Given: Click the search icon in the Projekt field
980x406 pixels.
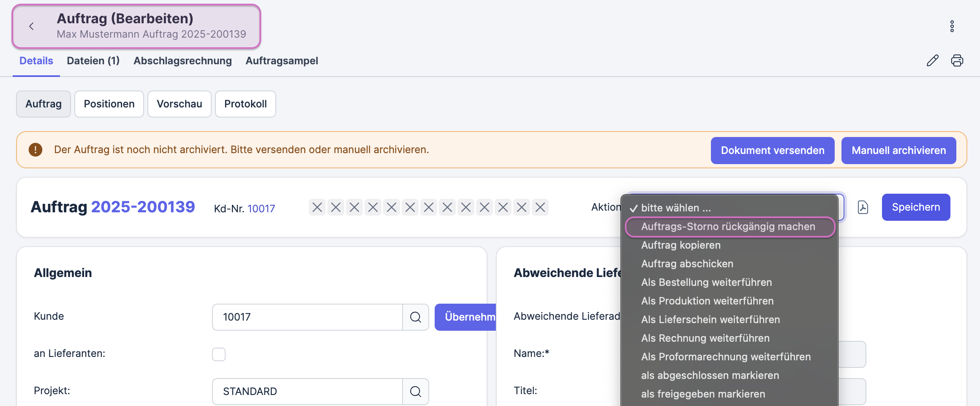Looking at the screenshot, I should tap(415, 392).
